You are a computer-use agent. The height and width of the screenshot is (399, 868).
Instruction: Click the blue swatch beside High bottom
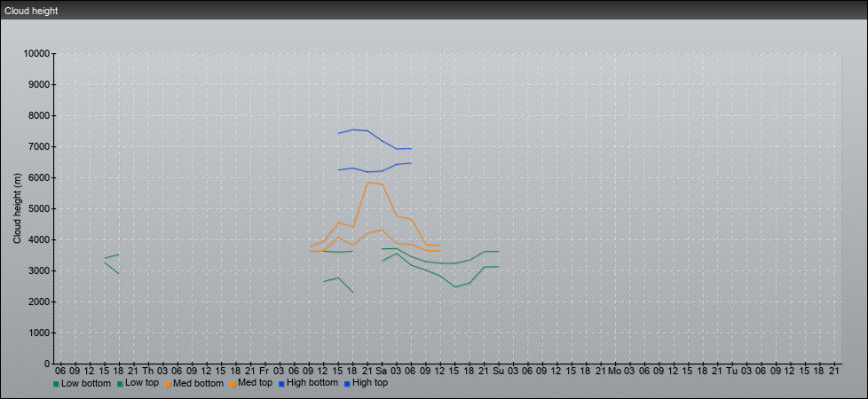point(281,383)
